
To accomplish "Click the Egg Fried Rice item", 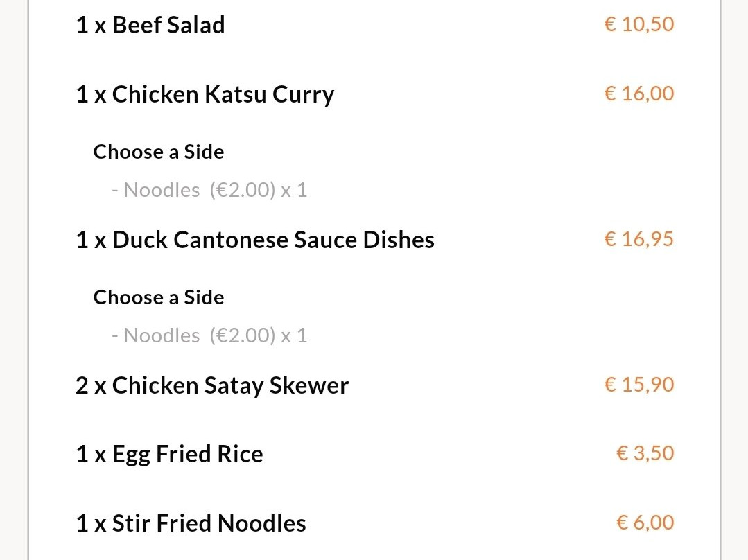I will pyautogui.click(x=187, y=455).
